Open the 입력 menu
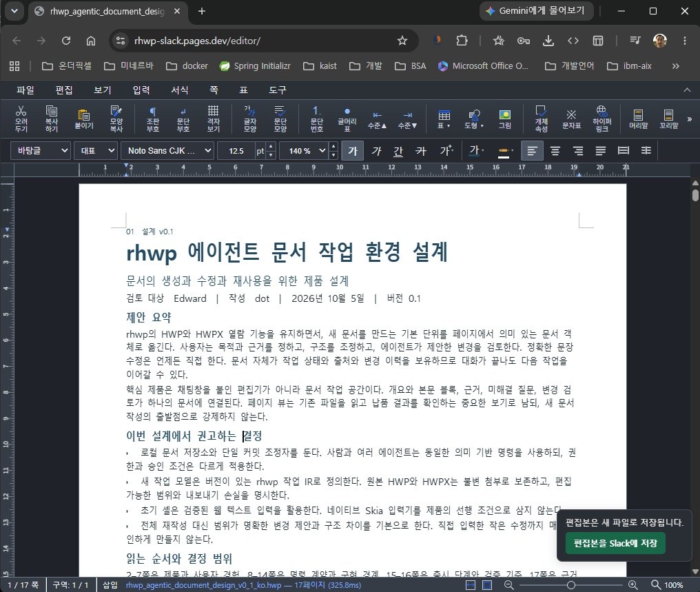 (x=141, y=90)
